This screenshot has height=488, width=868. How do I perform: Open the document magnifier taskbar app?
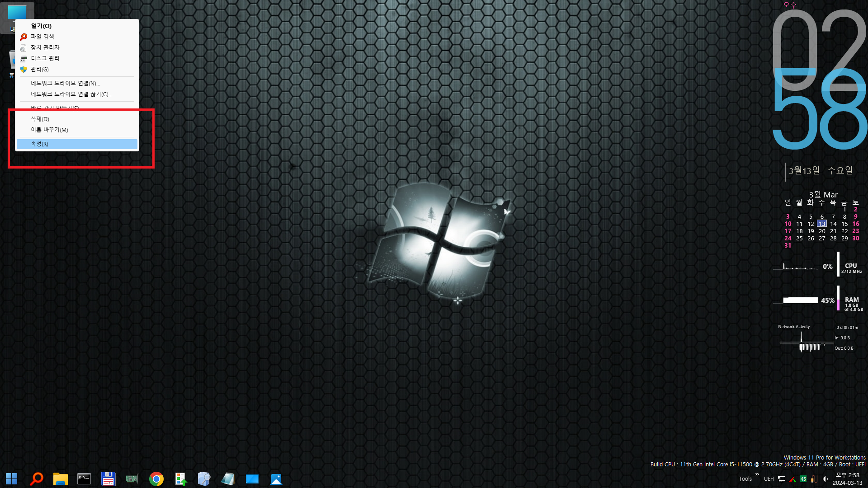pos(204,479)
